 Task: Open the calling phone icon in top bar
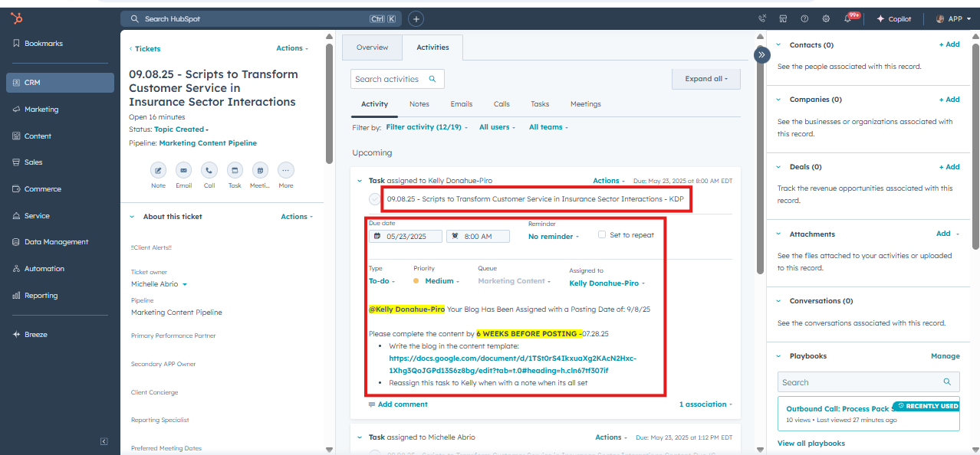point(762,18)
